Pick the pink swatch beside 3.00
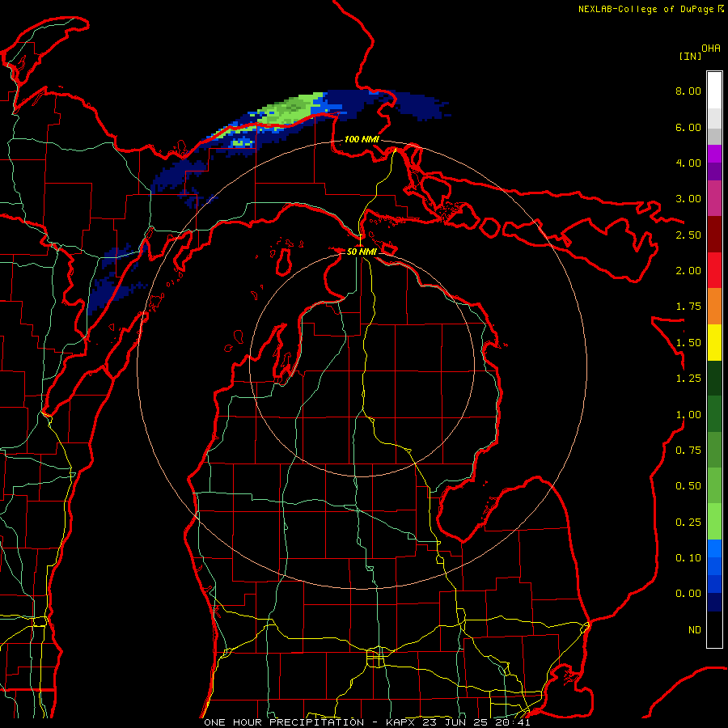The width and height of the screenshot is (728, 728). [714, 199]
